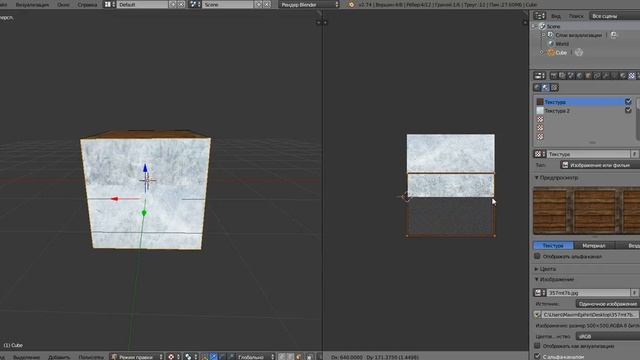Select Scene in the outliner

tap(553, 26)
